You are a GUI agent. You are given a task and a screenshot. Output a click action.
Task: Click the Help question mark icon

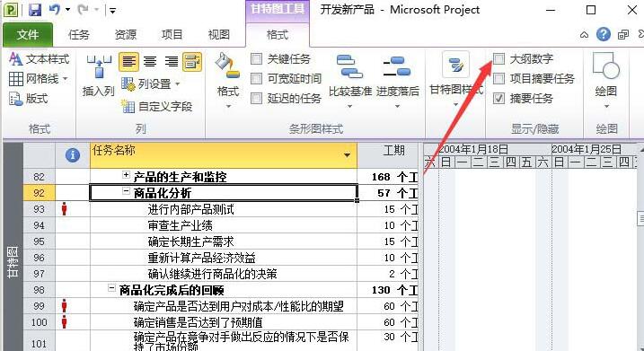[x=604, y=34]
